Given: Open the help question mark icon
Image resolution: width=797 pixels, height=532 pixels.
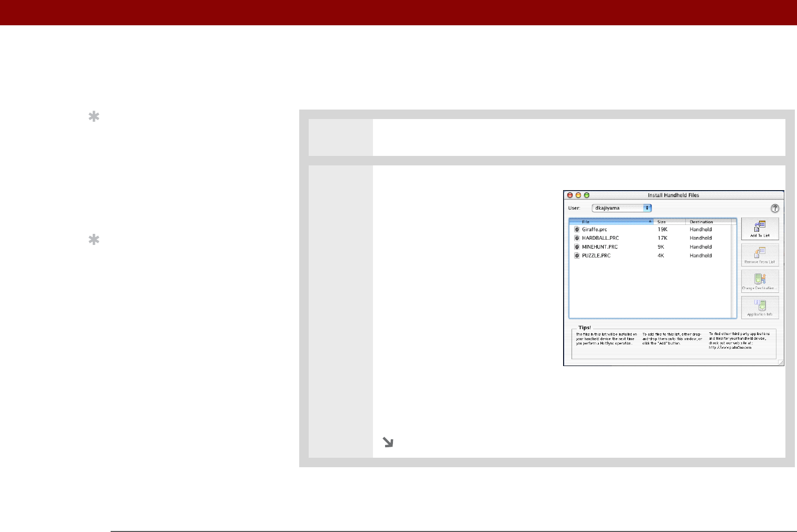Looking at the screenshot, I should tap(774, 208).
